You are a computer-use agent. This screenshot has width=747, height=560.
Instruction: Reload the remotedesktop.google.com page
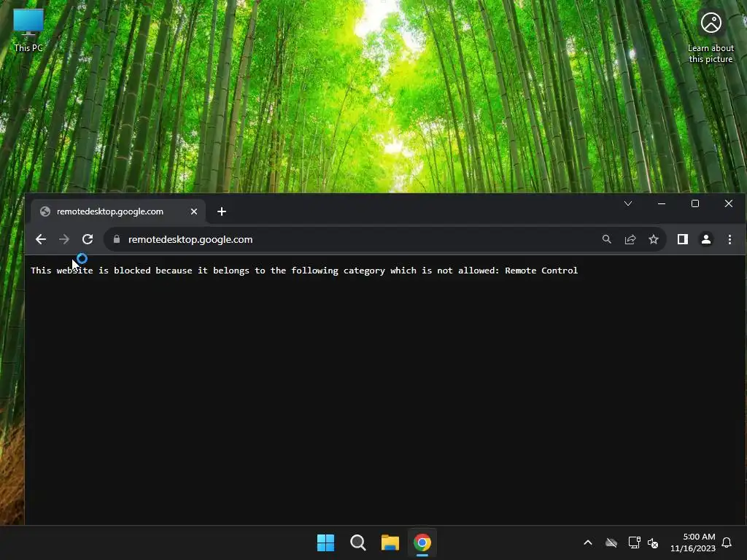tap(88, 239)
